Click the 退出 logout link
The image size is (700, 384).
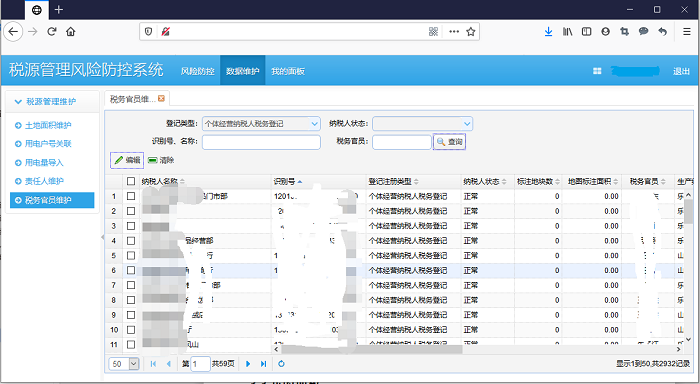tap(681, 71)
